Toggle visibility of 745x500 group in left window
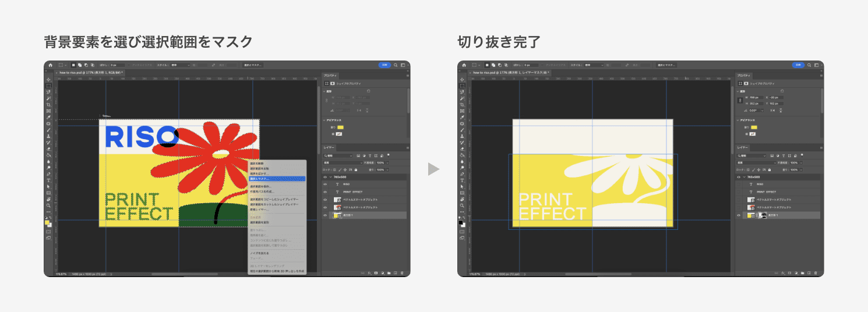 point(325,177)
